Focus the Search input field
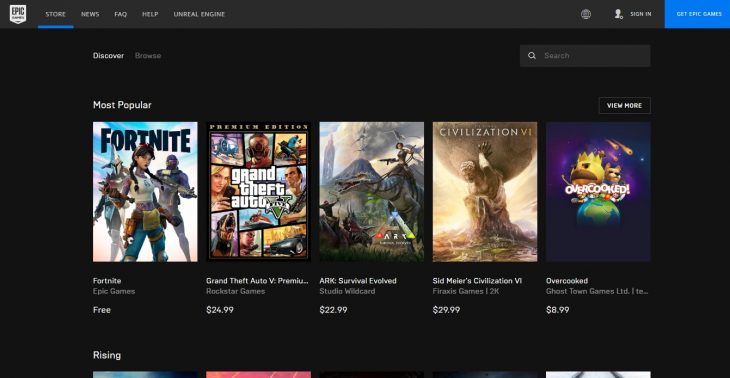This screenshot has height=378, width=730. pyautogui.click(x=585, y=56)
